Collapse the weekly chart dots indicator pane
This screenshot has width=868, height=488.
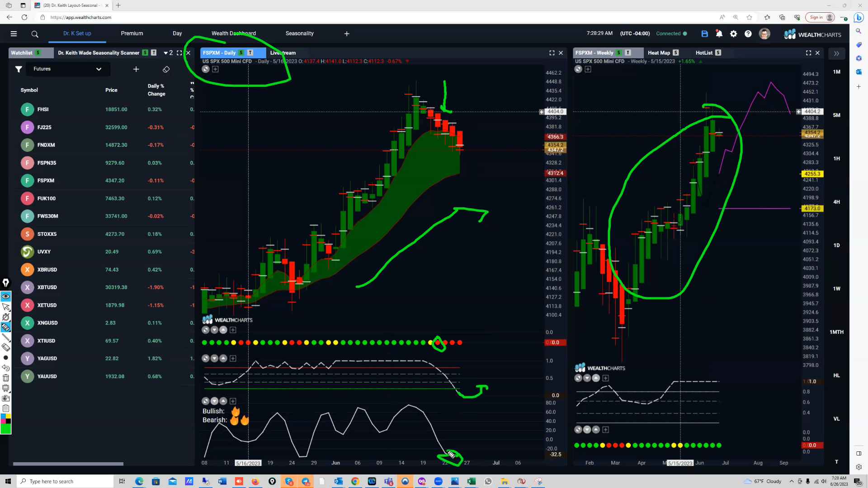pos(587,430)
